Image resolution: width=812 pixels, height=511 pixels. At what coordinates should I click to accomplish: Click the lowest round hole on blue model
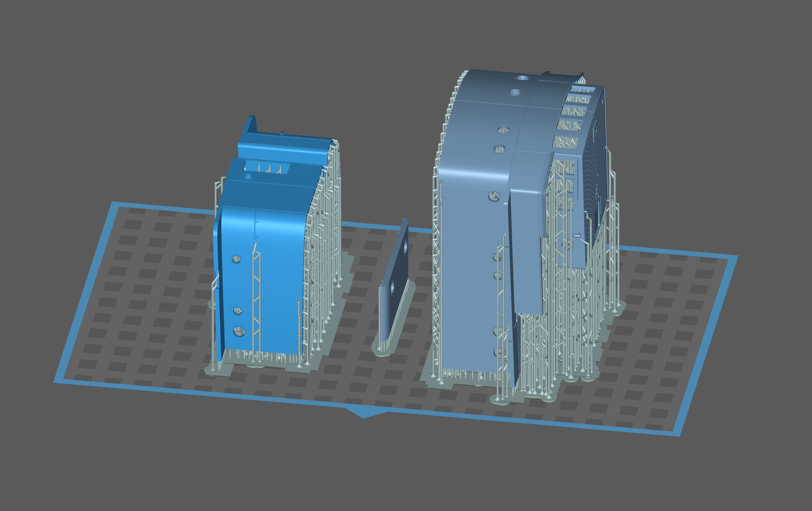click(239, 331)
